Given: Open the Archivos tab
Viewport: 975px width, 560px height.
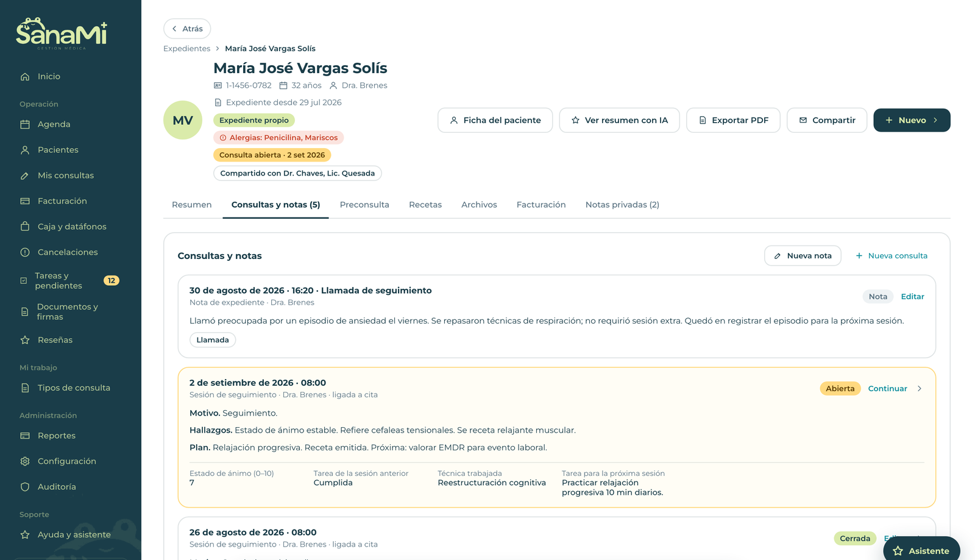Looking at the screenshot, I should (479, 205).
